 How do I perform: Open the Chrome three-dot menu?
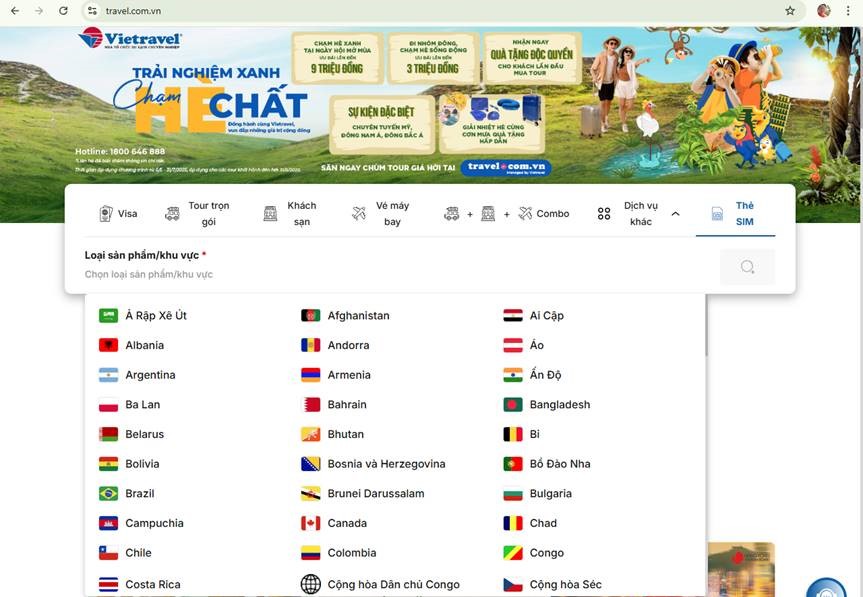tap(848, 10)
